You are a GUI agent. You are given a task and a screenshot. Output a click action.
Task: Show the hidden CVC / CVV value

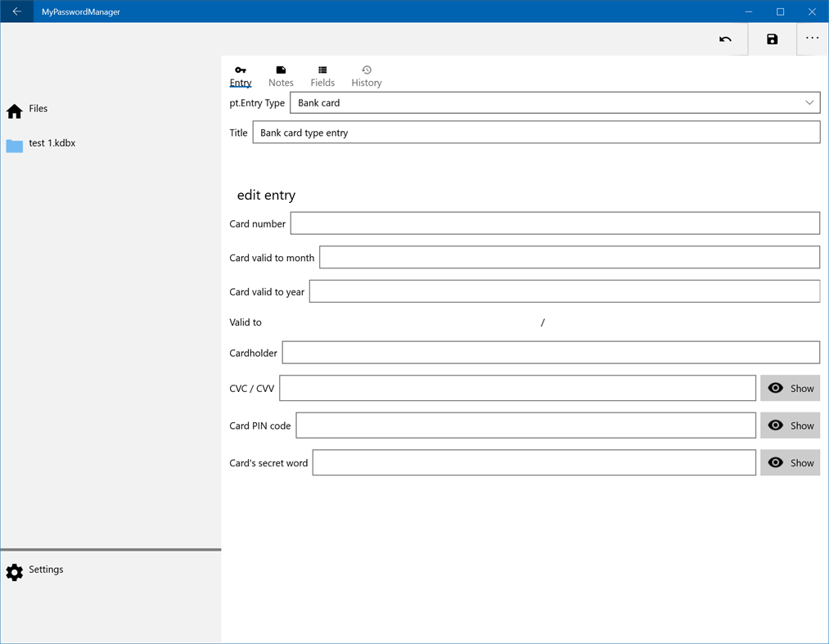tap(789, 388)
